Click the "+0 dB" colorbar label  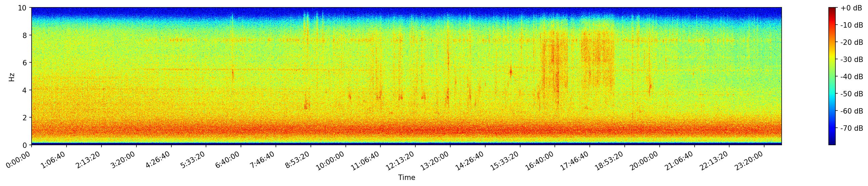[x=851, y=8]
